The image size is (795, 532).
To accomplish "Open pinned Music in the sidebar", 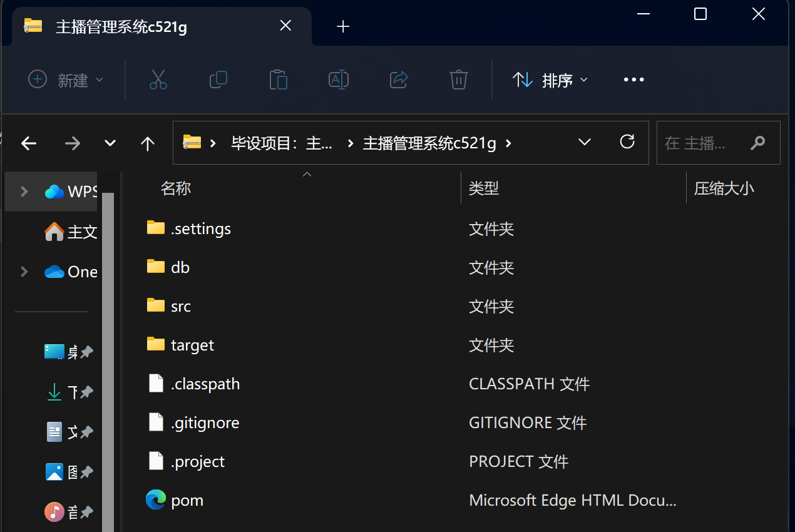I will [x=68, y=512].
